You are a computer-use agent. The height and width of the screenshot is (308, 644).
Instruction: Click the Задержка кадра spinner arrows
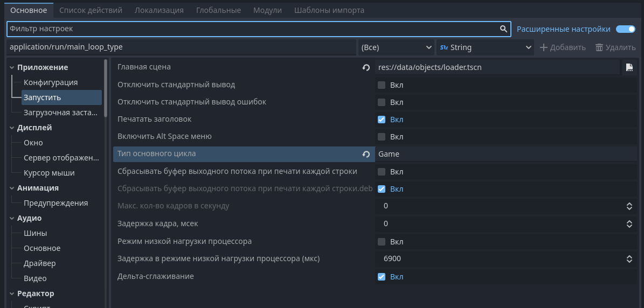pos(629,223)
